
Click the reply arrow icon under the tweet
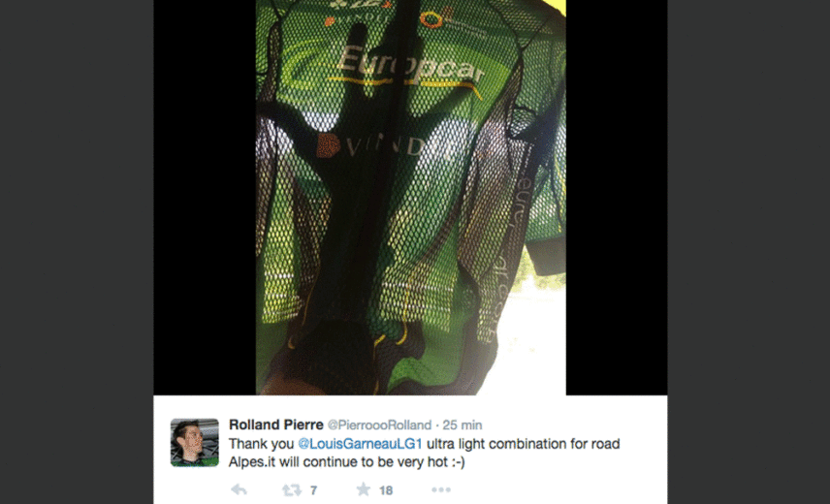tap(239, 489)
